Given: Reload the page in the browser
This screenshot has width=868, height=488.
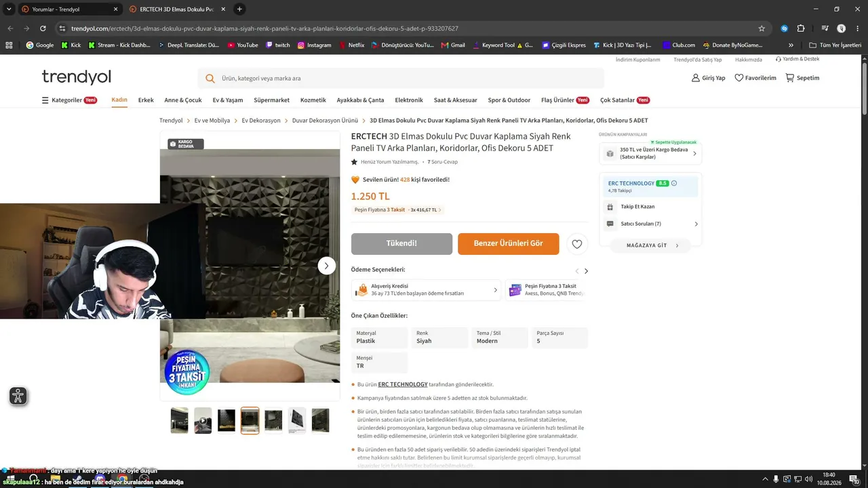Looking at the screenshot, I should coord(43,28).
